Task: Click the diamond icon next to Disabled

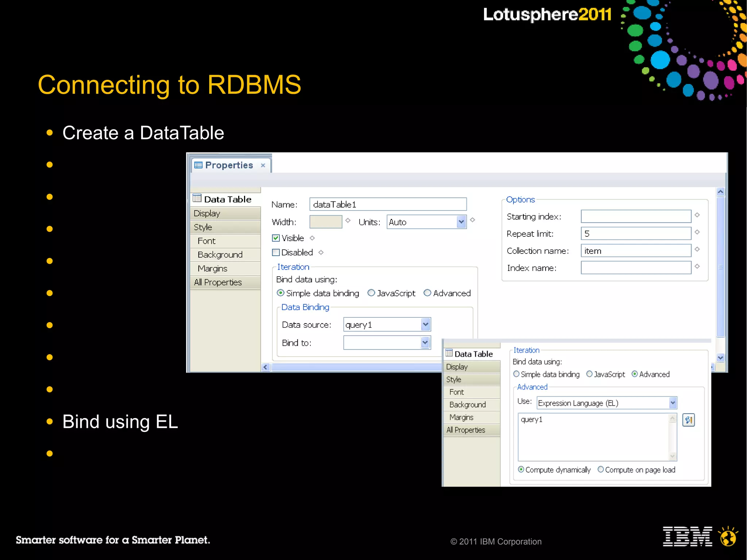Action: pyautogui.click(x=321, y=252)
